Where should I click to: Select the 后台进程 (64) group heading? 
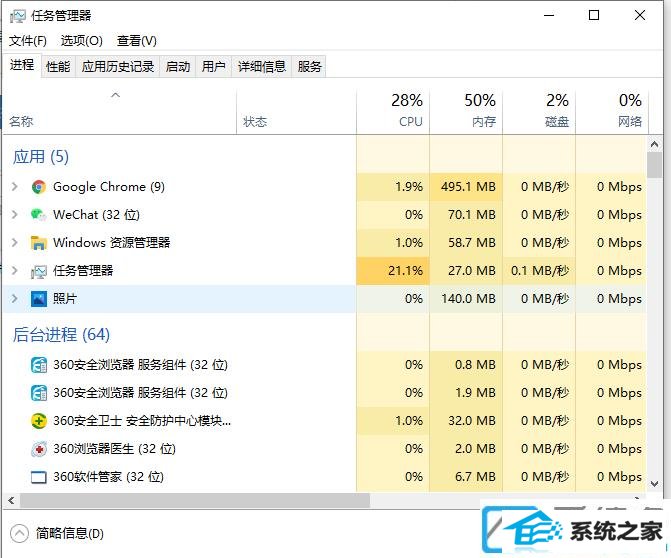[61, 334]
